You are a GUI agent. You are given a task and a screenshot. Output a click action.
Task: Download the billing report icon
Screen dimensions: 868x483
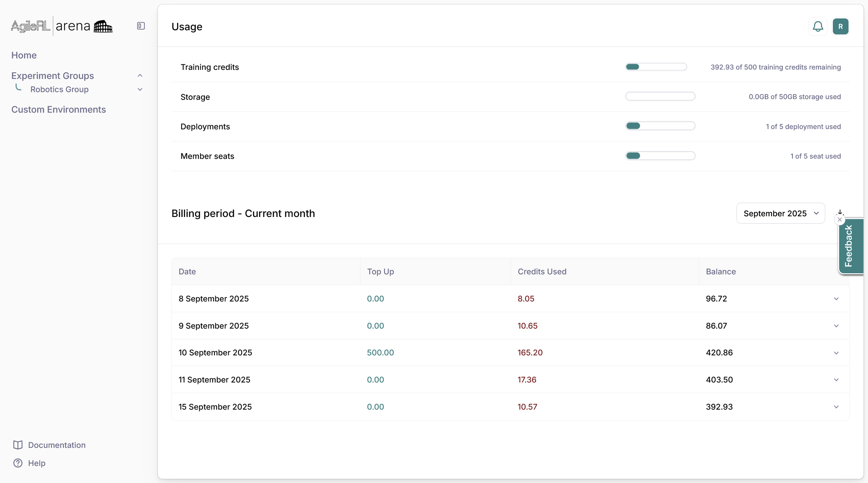click(x=840, y=211)
